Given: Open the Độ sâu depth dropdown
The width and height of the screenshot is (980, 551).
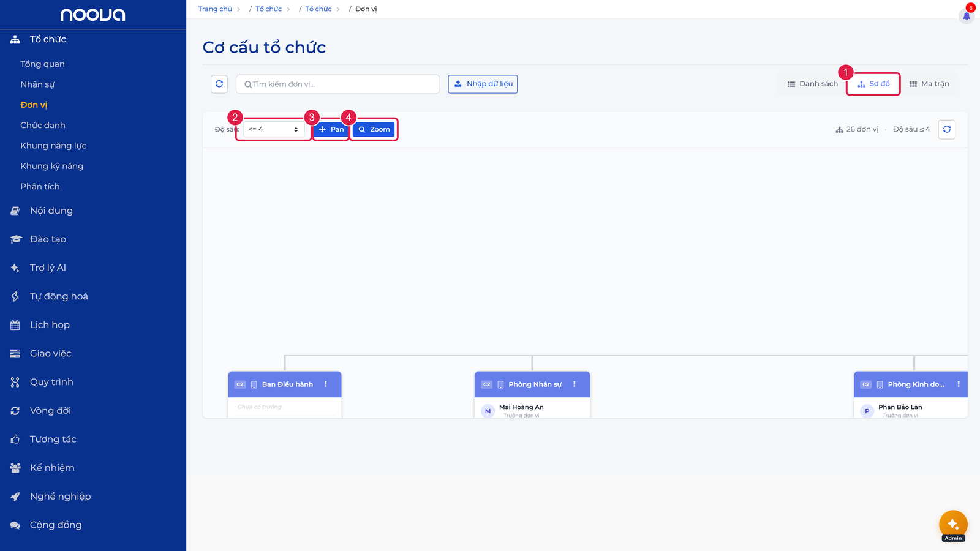Looking at the screenshot, I should click(x=274, y=129).
